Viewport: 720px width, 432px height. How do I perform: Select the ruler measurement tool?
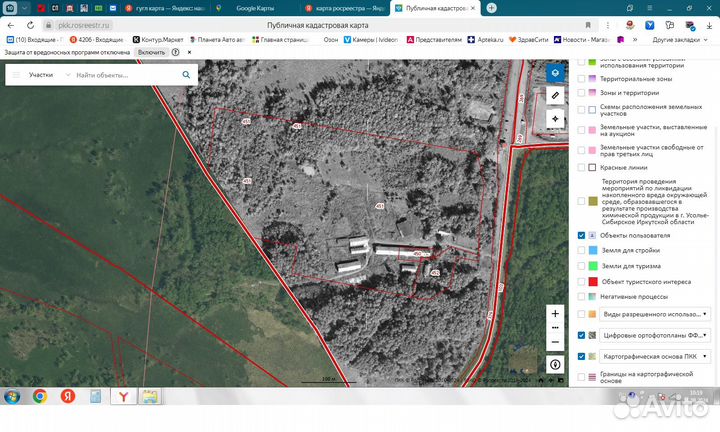(555, 96)
